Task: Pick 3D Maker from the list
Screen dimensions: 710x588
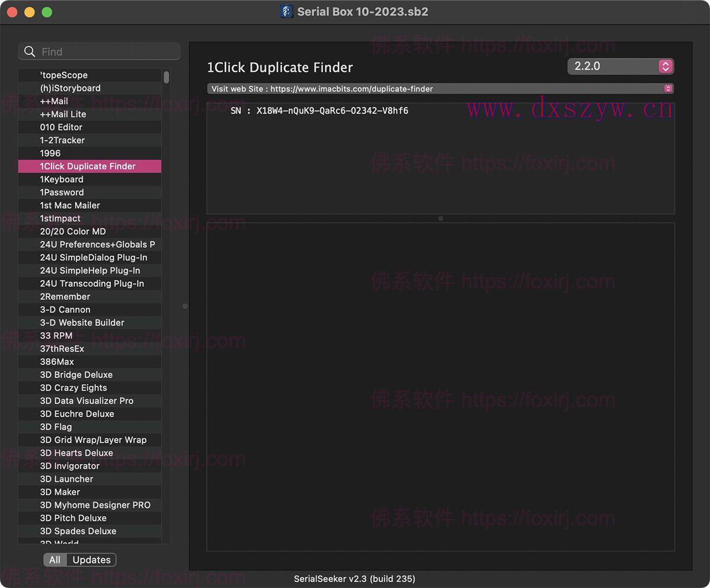Action: click(89, 492)
